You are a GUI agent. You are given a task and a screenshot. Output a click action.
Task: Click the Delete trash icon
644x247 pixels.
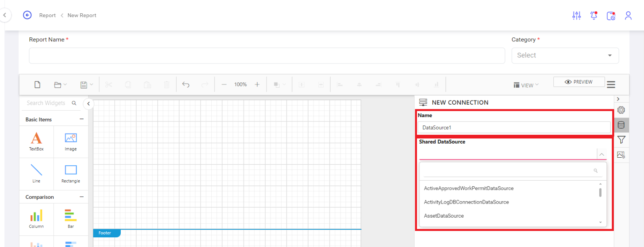point(167,84)
